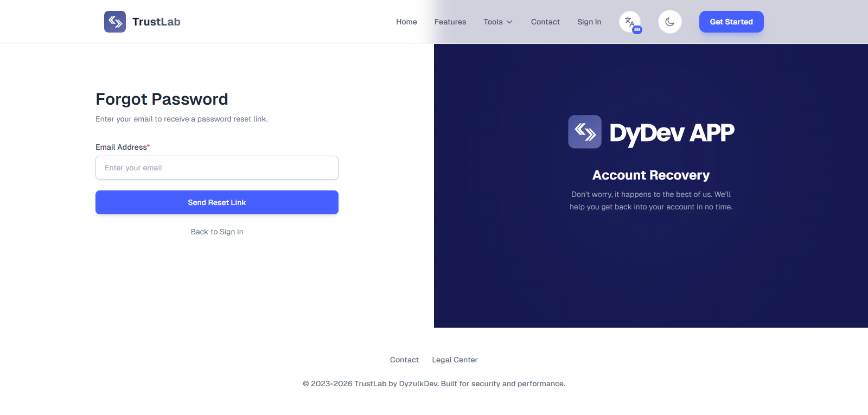Open the Features nav item

(x=450, y=22)
